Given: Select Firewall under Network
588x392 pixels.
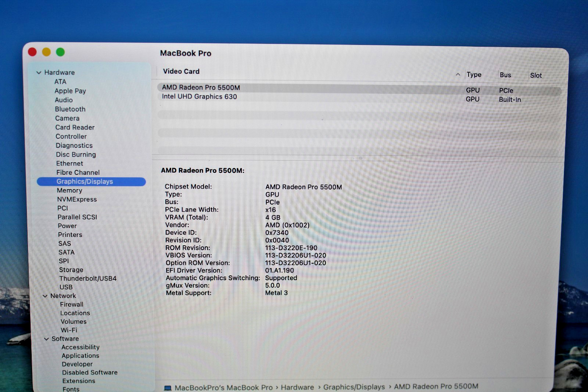Looking at the screenshot, I should 71,304.
